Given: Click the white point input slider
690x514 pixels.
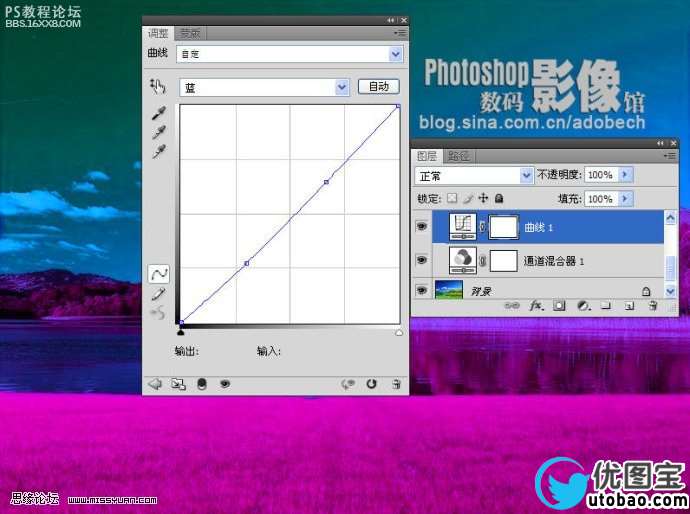Looking at the screenshot, I should (x=399, y=333).
